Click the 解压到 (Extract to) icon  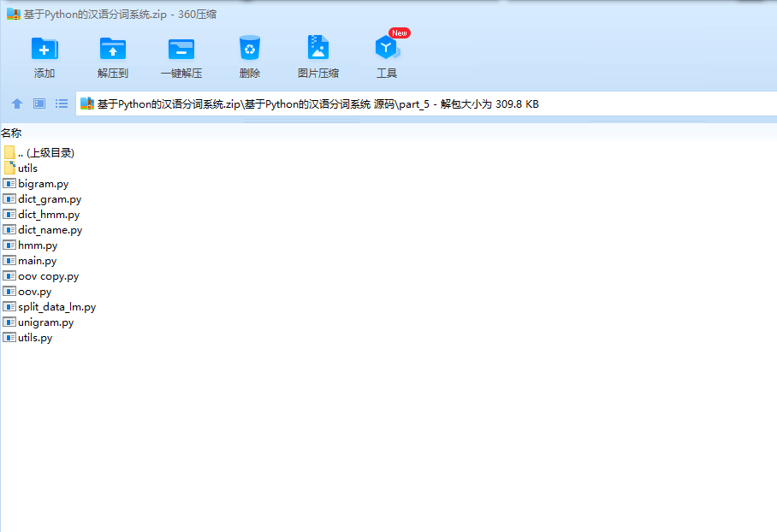[113, 49]
